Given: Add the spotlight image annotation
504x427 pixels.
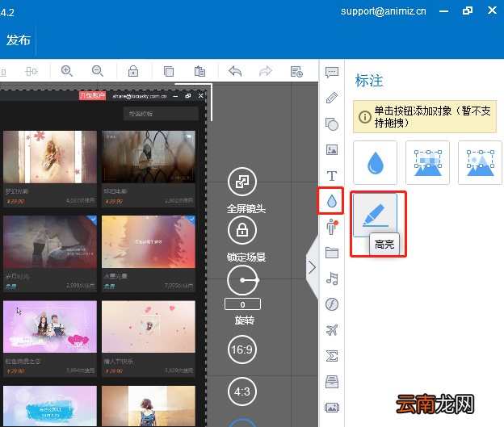Looking at the screenshot, I should (x=481, y=162).
